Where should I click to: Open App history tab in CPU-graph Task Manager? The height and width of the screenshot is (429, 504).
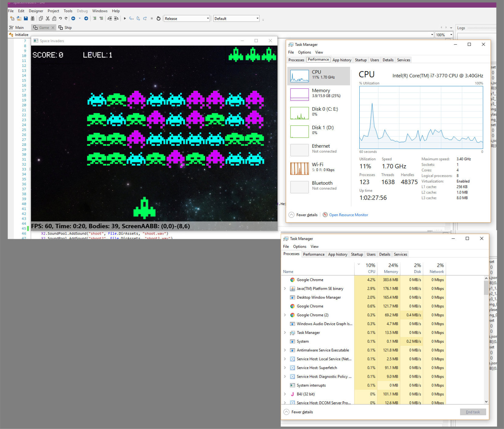(342, 60)
